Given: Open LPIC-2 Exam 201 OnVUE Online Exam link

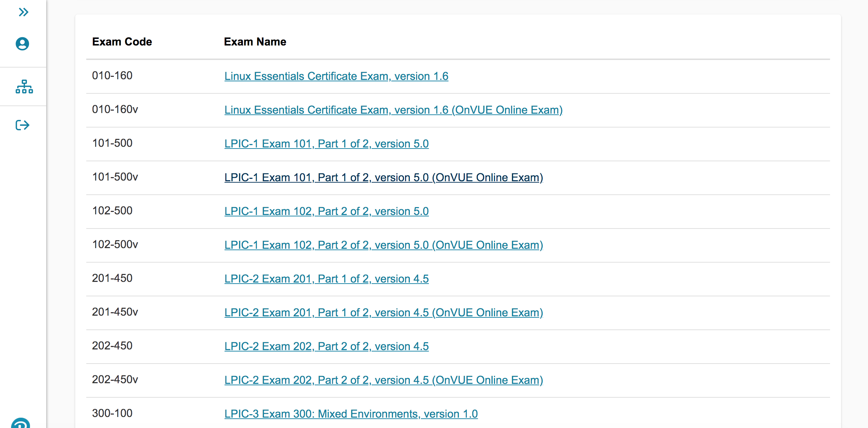Looking at the screenshot, I should (x=384, y=313).
